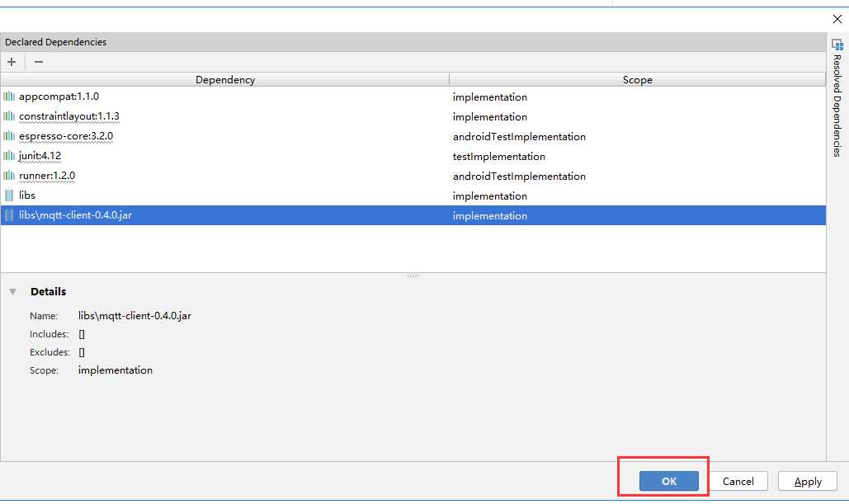Click the library icon beside appcompat:1.1.0

(x=8, y=97)
